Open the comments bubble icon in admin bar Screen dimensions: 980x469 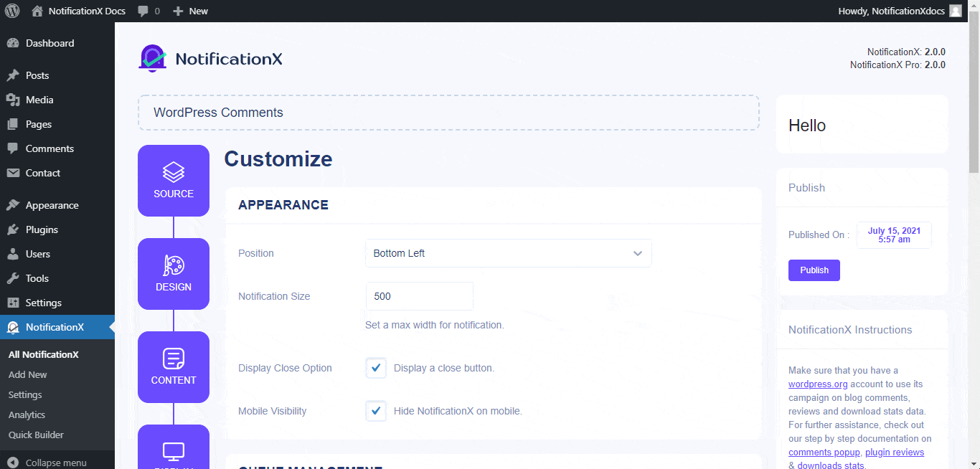143,11
